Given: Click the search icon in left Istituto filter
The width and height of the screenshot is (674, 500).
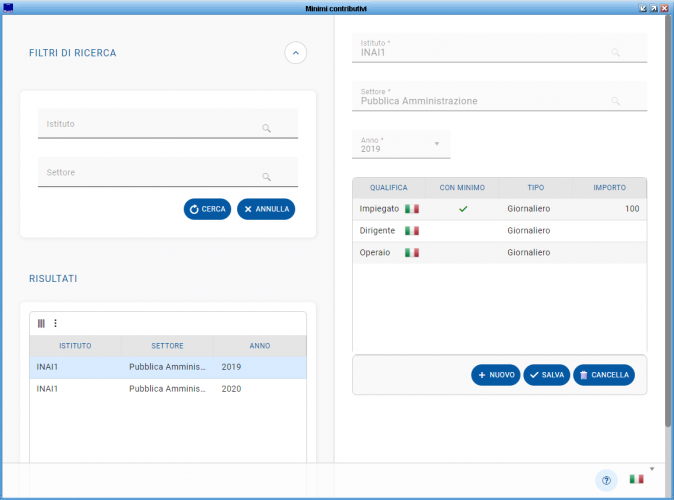Looking at the screenshot, I should [x=267, y=129].
